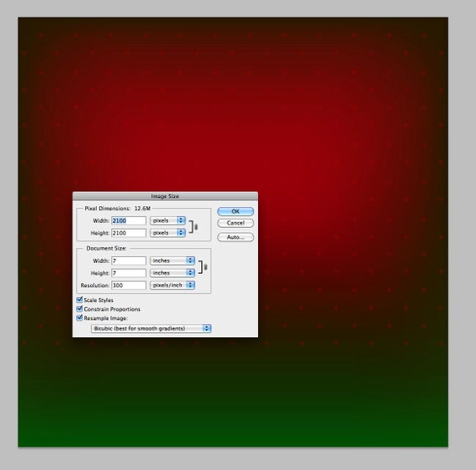Open the Resolution pixels/inch dropdown

coord(172,286)
